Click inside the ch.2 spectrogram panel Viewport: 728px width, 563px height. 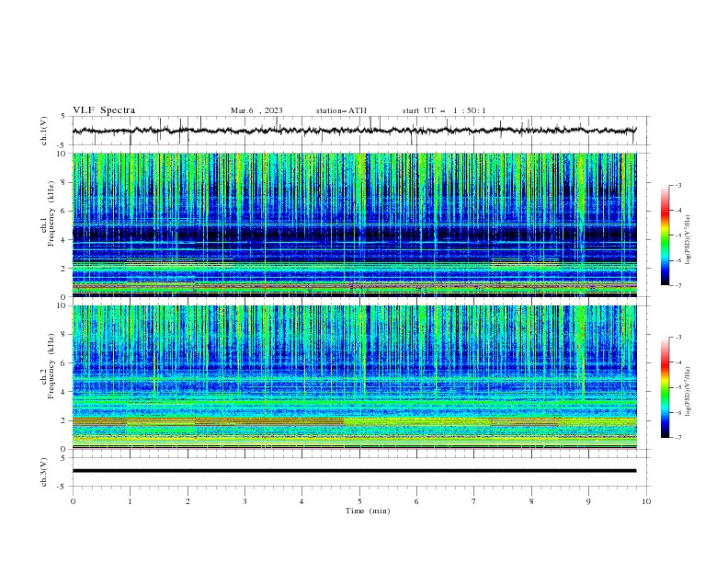click(x=354, y=377)
